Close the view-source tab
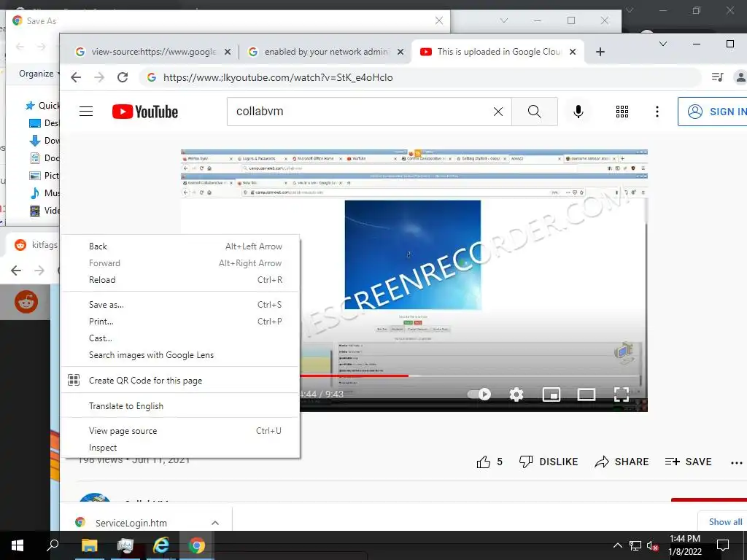The image size is (747, 560). pyautogui.click(x=228, y=52)
